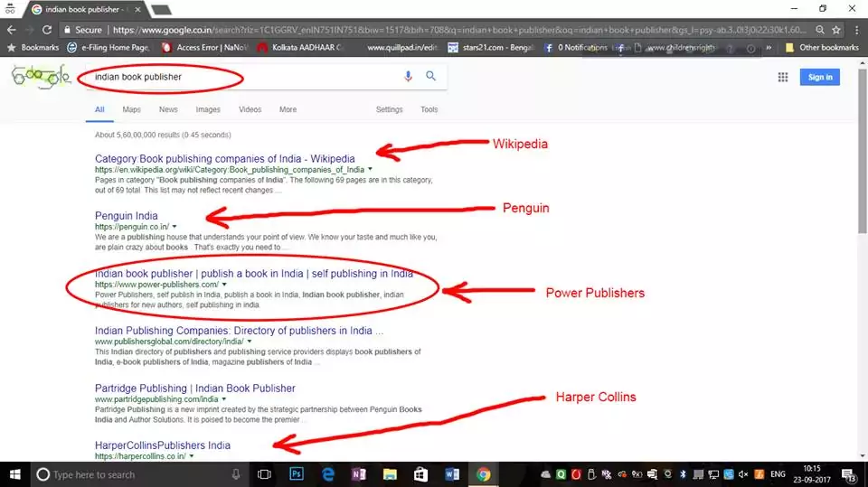Image resolution: width=868 pixels, height=487 pixels.
Task: Open the Settings search menu
Action: click(389, 109)
